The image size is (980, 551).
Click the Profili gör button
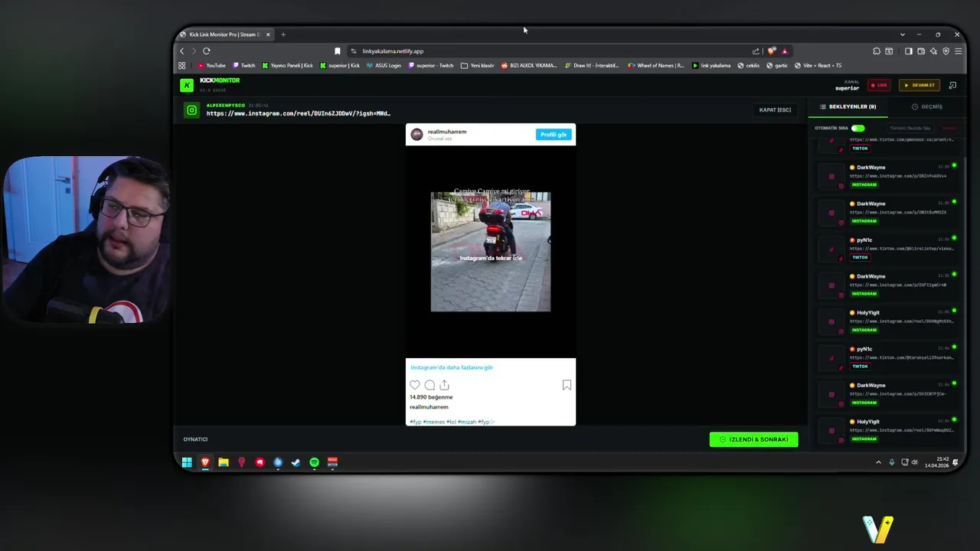554,135
